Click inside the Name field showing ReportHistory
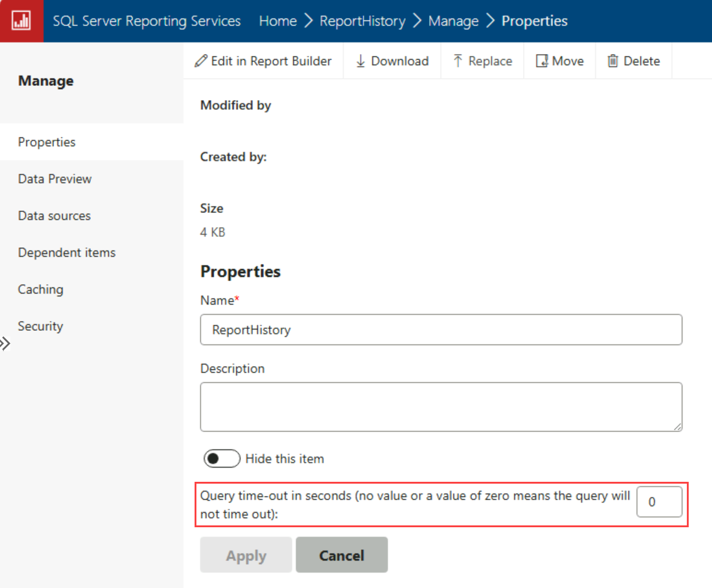This screenshot has height=588, width=712. (441, 330)
